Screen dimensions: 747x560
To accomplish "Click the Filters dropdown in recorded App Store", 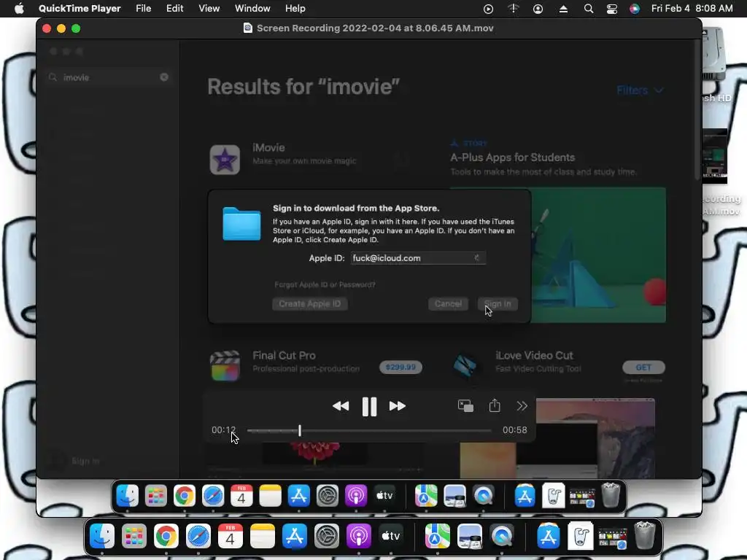I will point(640,90).
